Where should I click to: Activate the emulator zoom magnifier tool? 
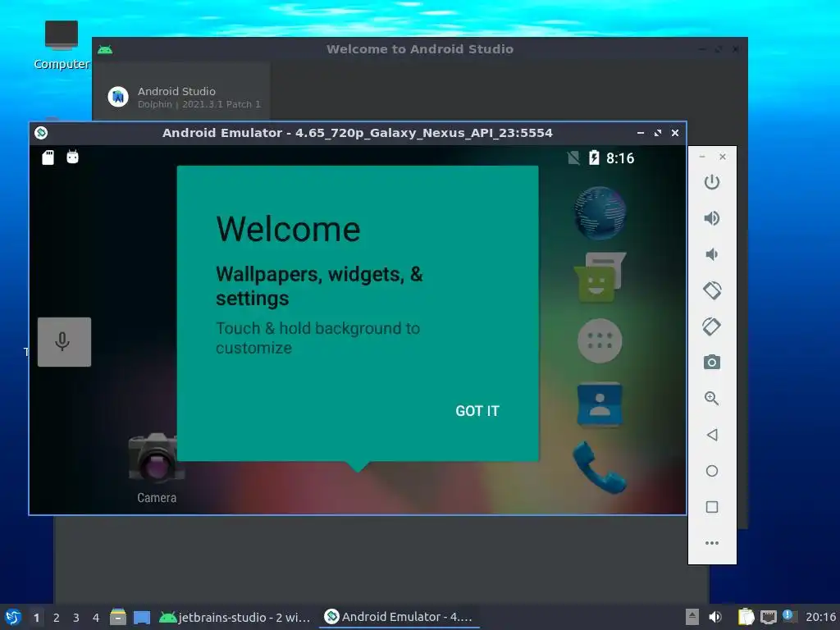[711, 398]
